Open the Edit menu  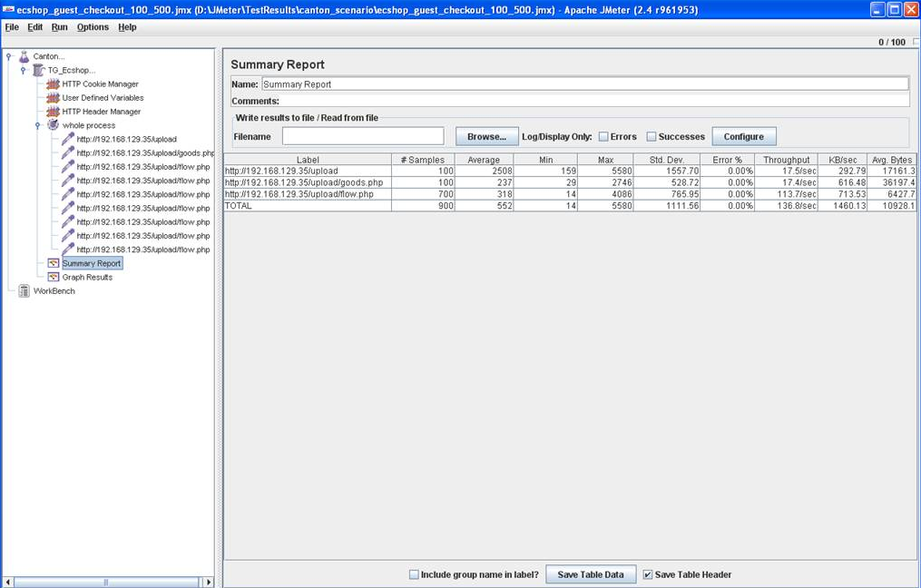coord(35,27)
